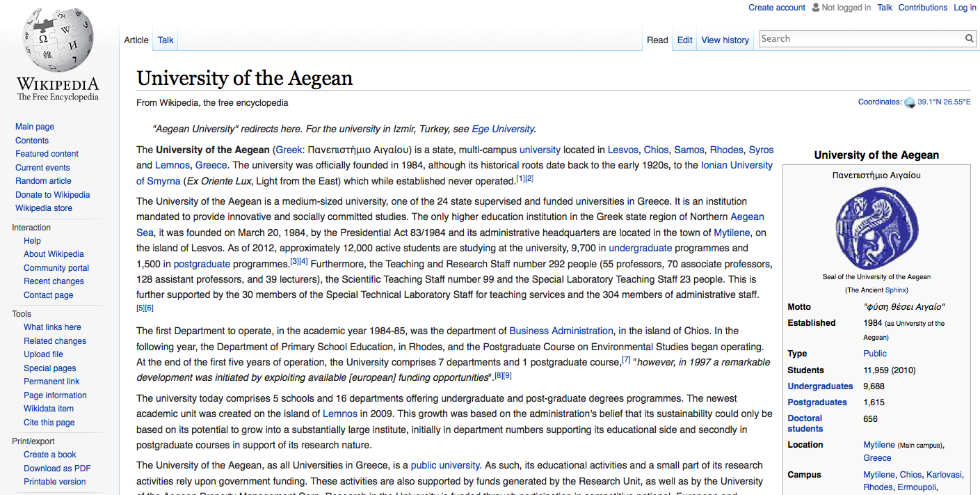Open the user Talk link in top bar
The height and width of the screenshot is (495, 980).
(885, 8)
